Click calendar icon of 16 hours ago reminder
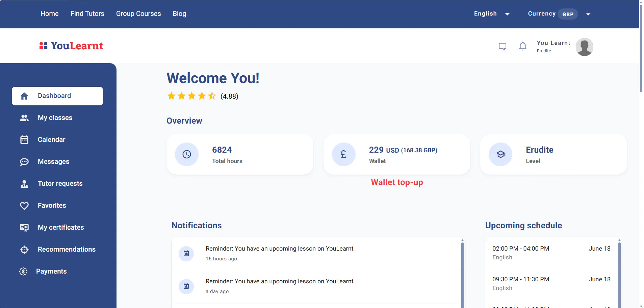The image size is (644, 308). pyautogui.click(x=186, y=253)
